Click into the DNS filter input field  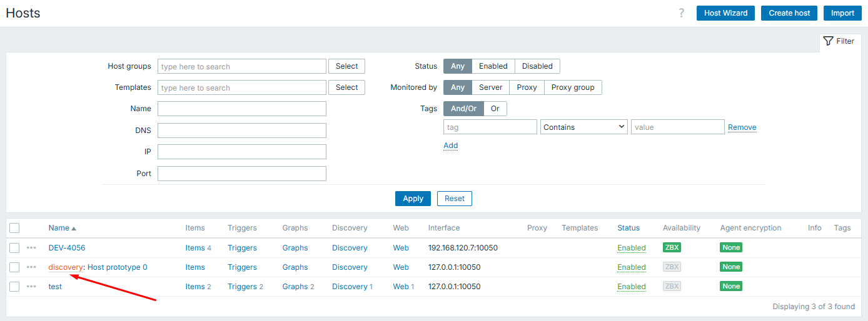tap(242, 131)
